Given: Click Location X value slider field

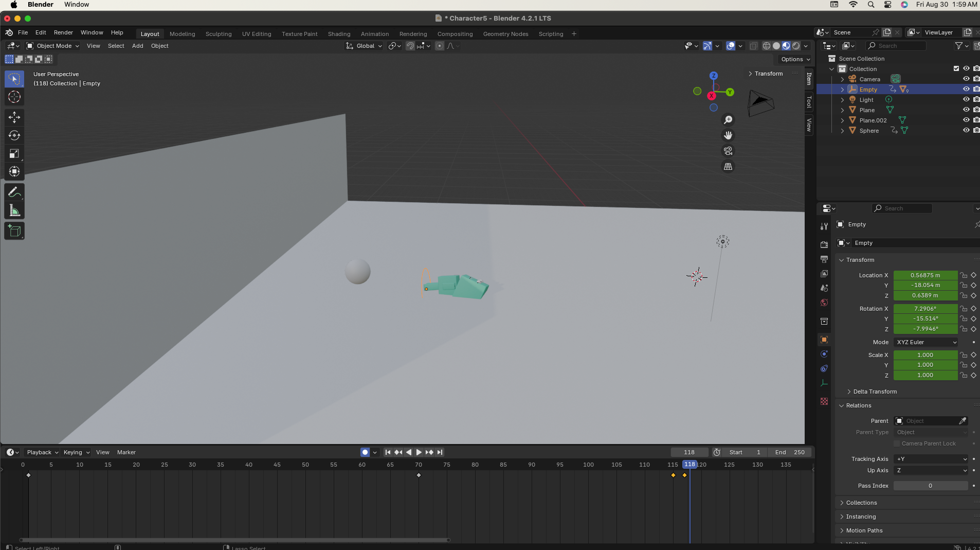Looking at the screenshot, I should (925, 275).
